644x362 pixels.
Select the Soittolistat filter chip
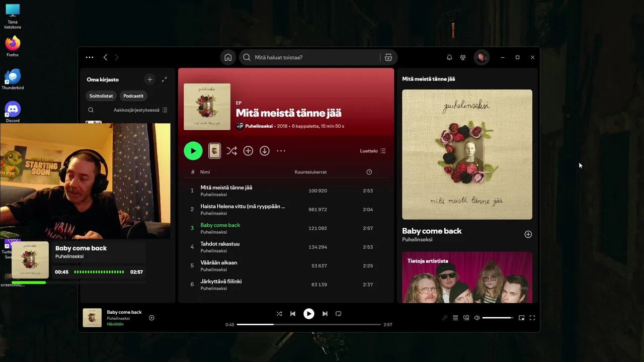click(102, 96)
